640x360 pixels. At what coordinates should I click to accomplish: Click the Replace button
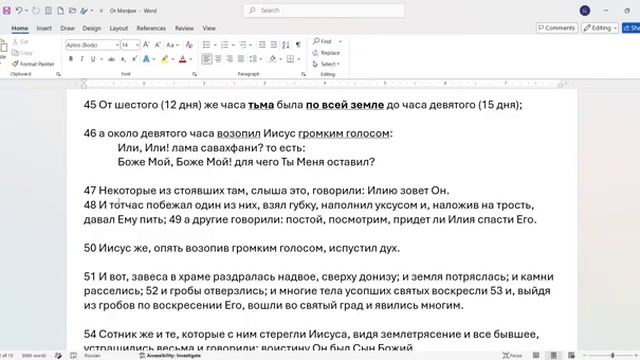pos(326,53)
